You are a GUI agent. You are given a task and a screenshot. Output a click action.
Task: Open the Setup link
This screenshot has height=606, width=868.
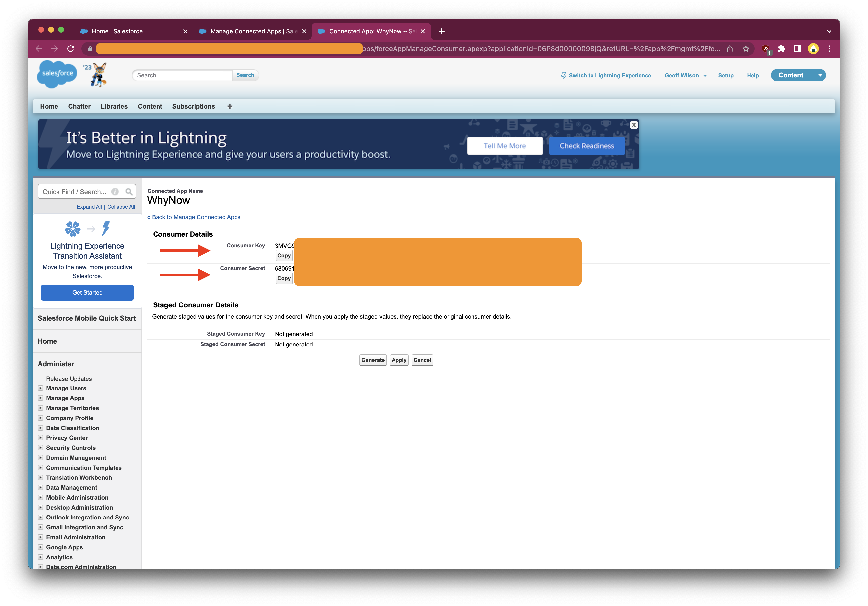[x=726, y=75]
